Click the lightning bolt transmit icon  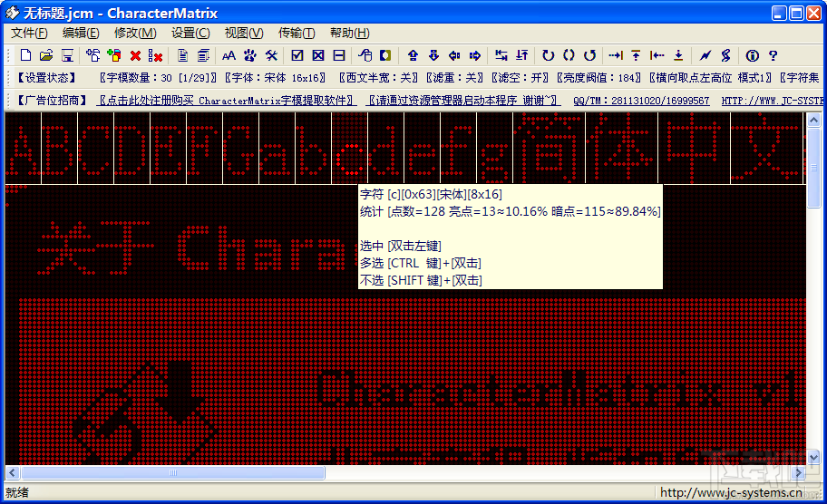click(x=705, y=55)
